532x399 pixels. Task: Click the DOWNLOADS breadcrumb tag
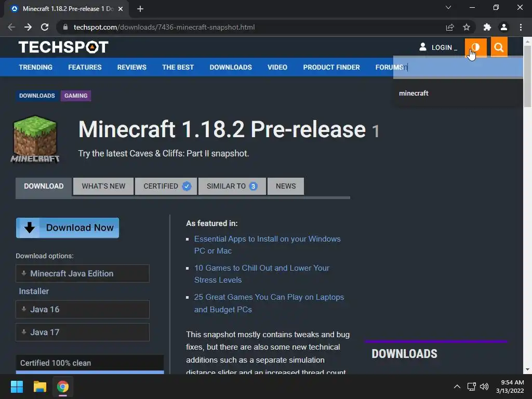tap(37, 96)
